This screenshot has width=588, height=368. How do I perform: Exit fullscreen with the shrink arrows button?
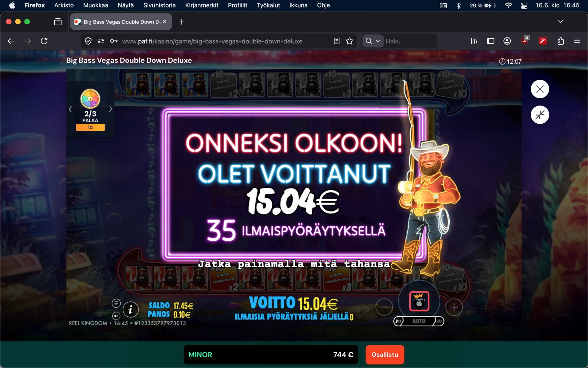click(540, 115)
